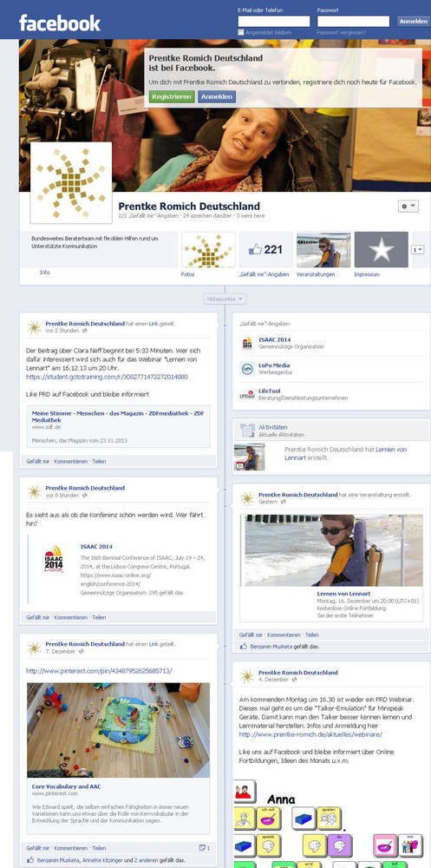Open the gototraining webinar link
This screenshot has height=868, width=431.
(107, 377)
